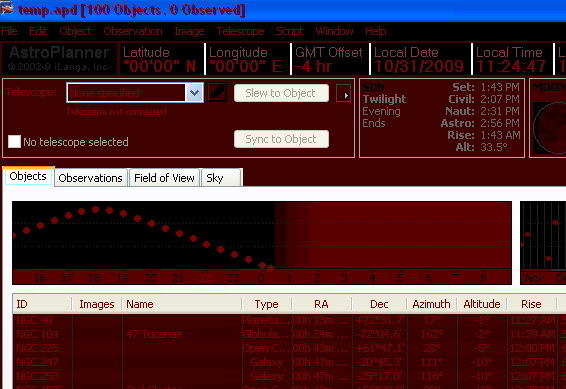Click the 22 hour mark on visibility timeline

tap(206, 277)
